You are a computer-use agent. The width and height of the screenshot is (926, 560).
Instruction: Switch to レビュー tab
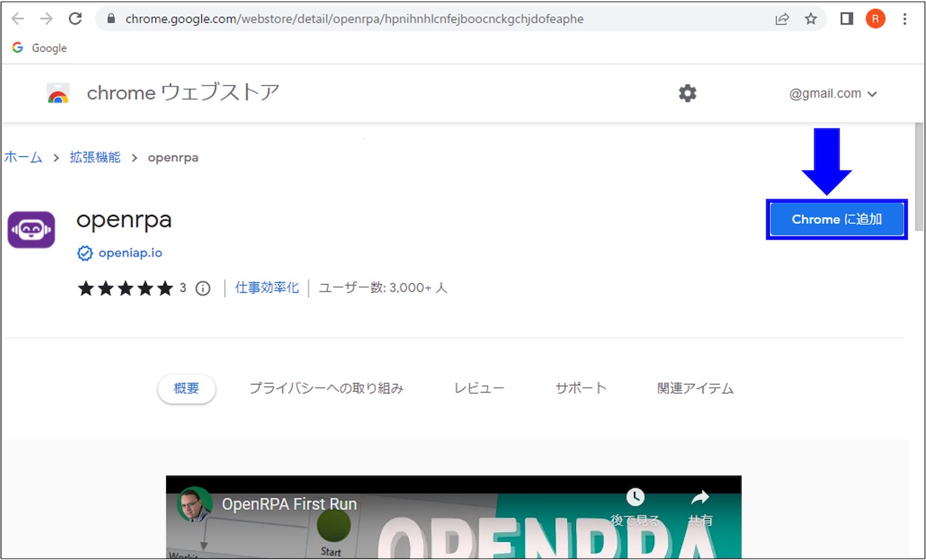coord(479,388)
